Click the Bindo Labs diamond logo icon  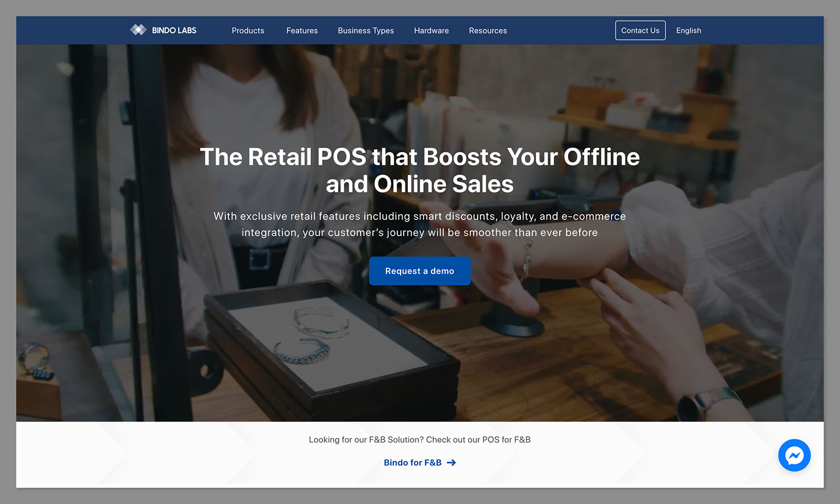click(x=139, y=30)
